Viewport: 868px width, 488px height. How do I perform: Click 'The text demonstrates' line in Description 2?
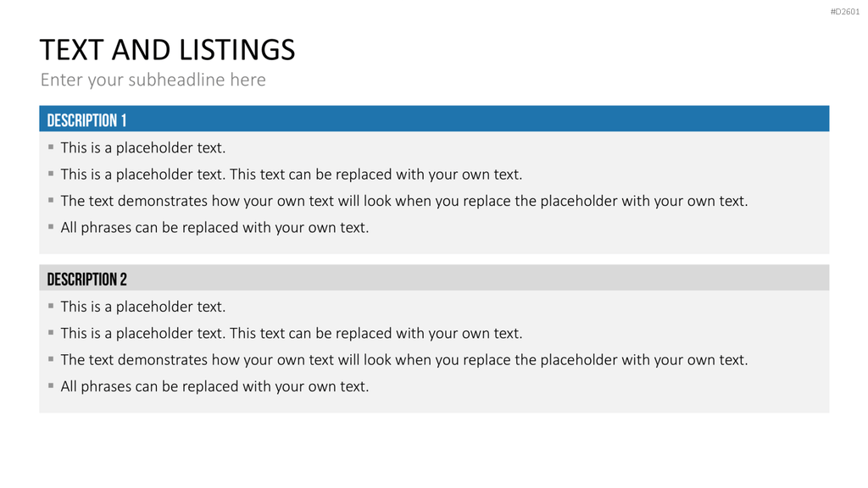pos(404,359)
